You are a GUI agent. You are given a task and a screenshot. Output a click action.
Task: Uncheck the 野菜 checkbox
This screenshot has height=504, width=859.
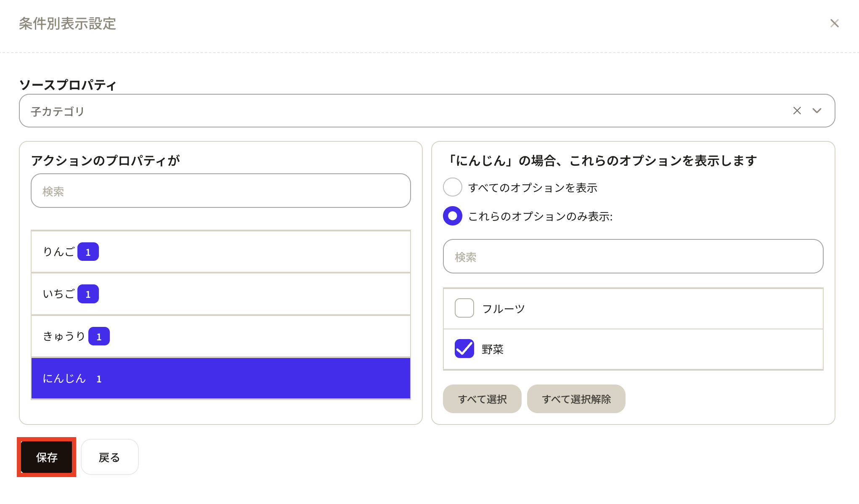pyautogui.click(x=464, y=349)
